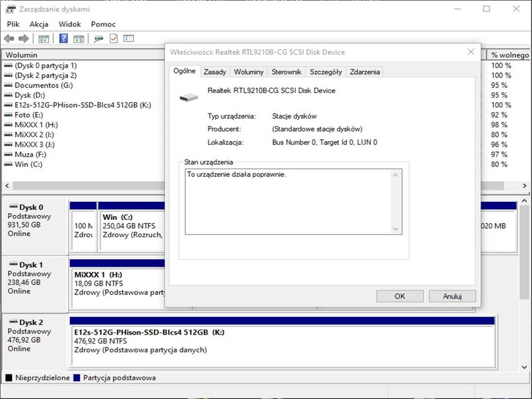
Task: Select the Dysk 1 disk icon
Action: click(13, 264)
